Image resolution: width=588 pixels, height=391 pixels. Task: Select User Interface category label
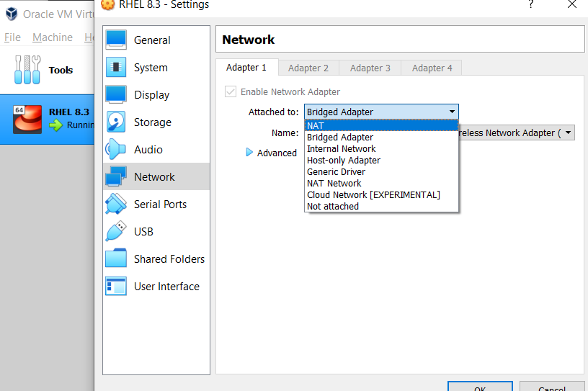coord(166,287)
